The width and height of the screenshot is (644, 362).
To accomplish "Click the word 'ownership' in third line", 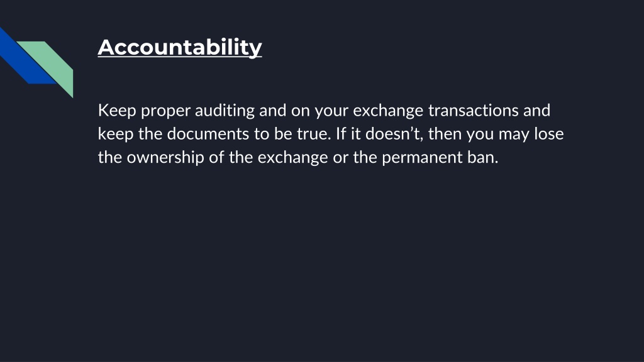I will pos(165,158).
